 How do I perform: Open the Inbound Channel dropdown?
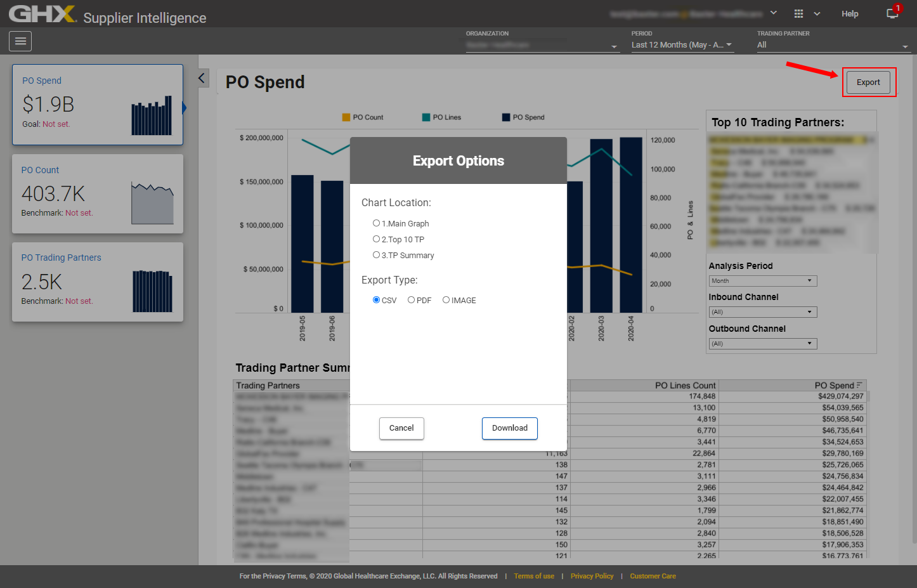762,311
